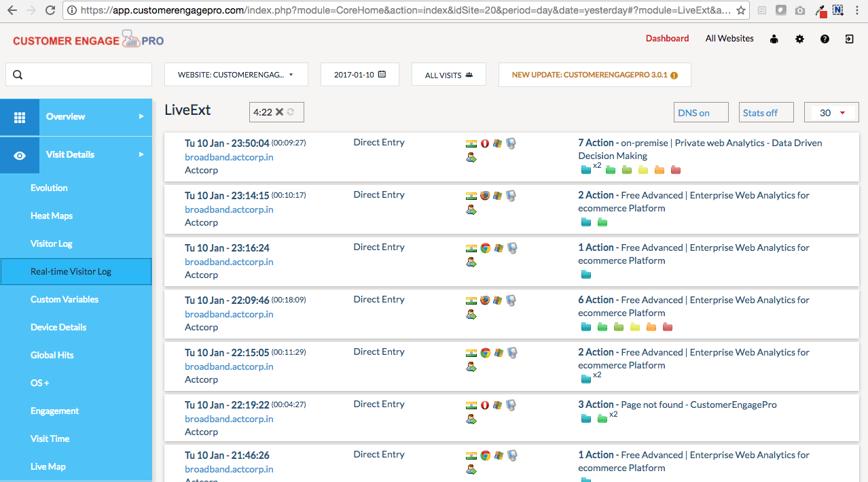Click the Customer Engage Pro logo
Screen dimensions: 868x482
88,40
